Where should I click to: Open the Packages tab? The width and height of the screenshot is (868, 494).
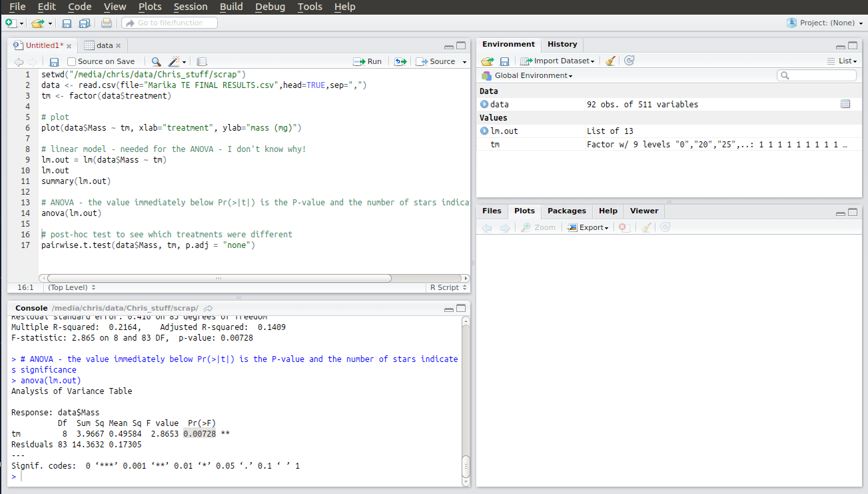[566, 211]
